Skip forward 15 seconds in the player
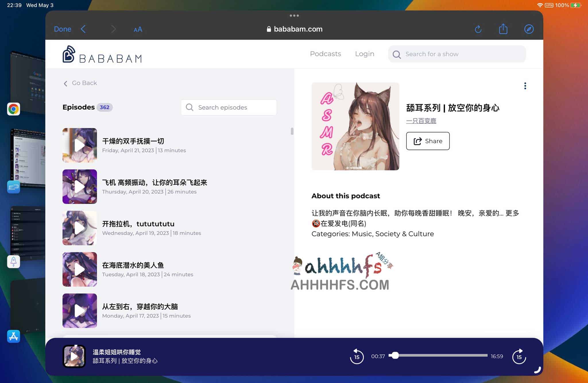 click(519, 357)
